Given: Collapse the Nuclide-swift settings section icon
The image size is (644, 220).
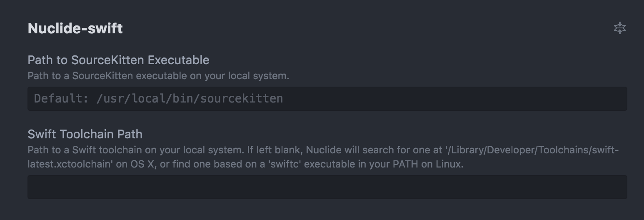Looking at the screenshot, I should click(x=619, y=28).
